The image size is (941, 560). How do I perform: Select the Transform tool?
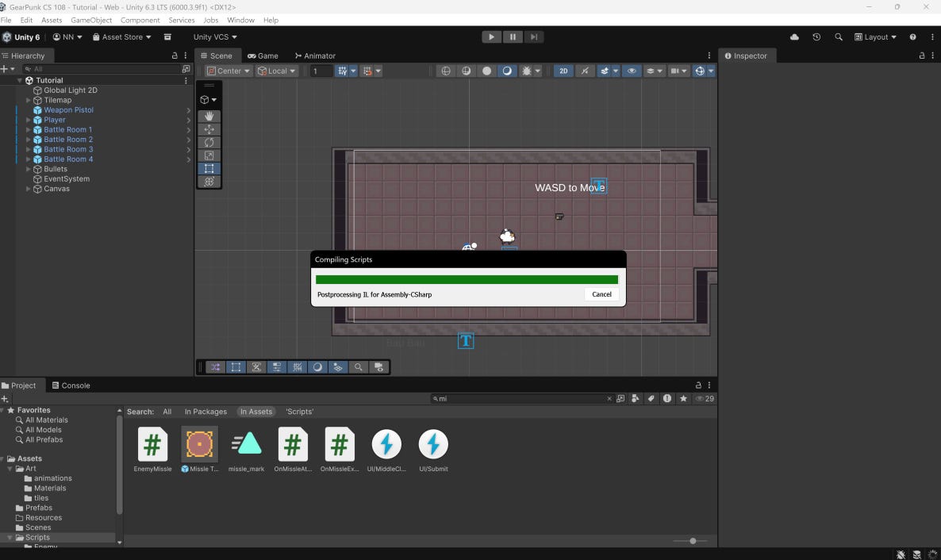pos(209,182)
